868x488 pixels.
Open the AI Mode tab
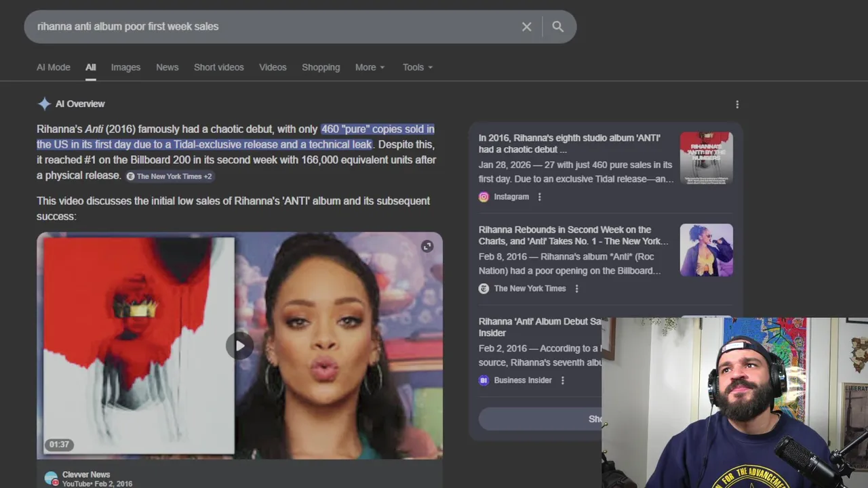point(54,67)
